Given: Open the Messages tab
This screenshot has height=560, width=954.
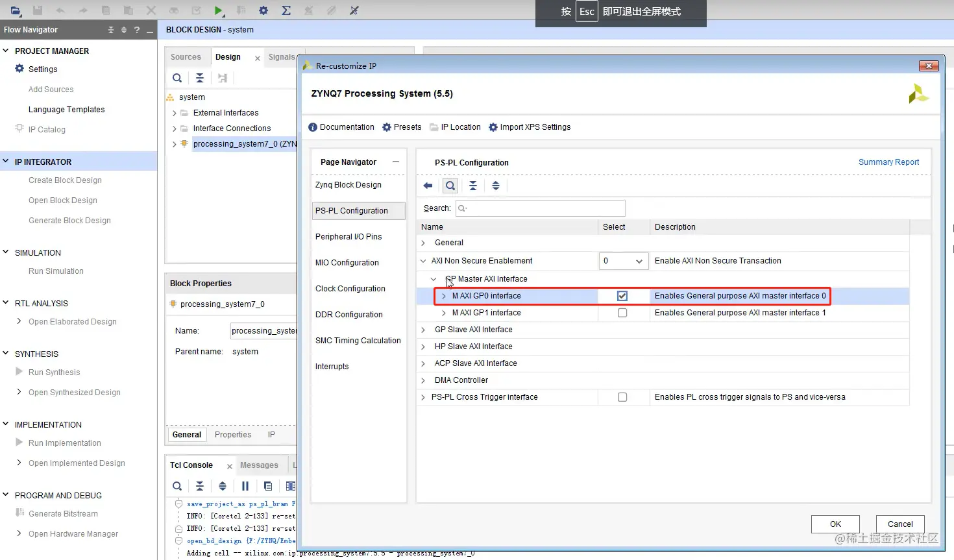Looking at the screenshot, I should click(259, 465).
